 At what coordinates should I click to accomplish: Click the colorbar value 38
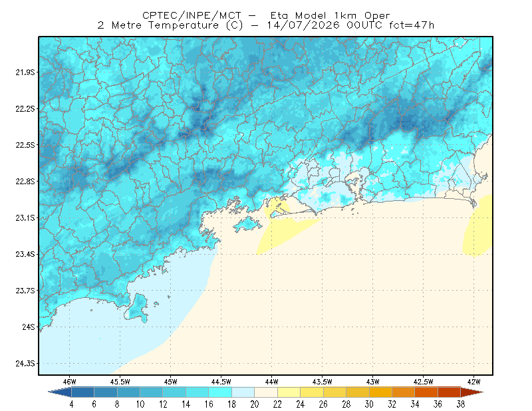(x=461, y=404)
